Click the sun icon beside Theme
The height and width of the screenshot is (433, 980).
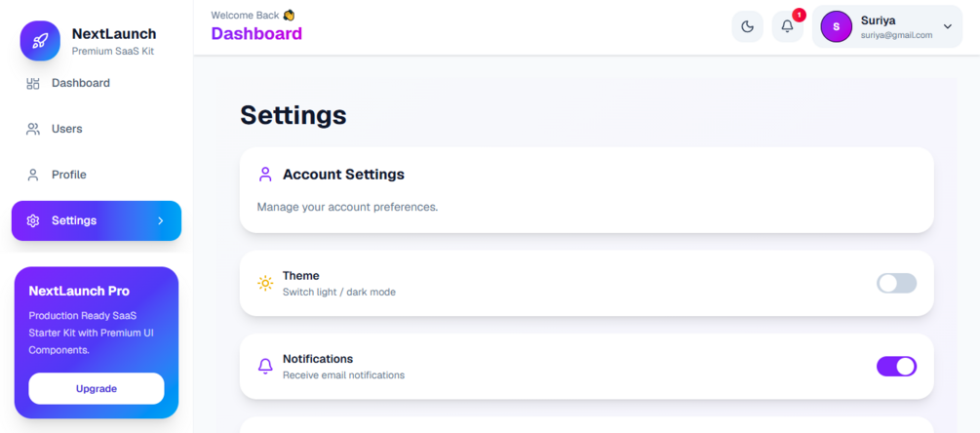(265, 283)
